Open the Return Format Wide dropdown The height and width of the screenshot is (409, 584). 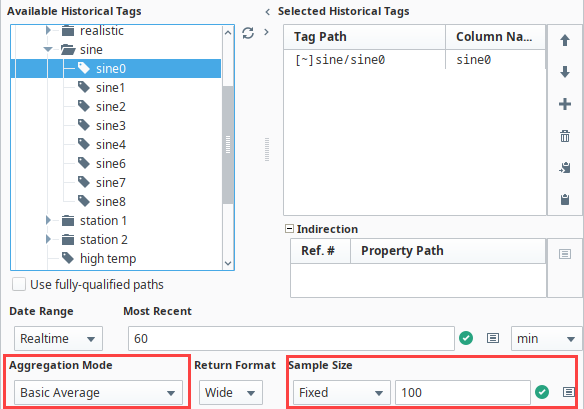(231, 393)
